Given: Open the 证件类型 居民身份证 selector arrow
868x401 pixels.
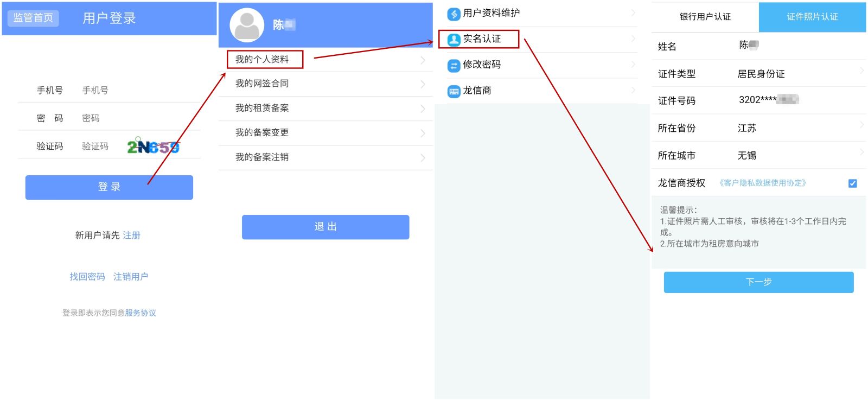Looking at the screenshot, I should coord(861,71).
